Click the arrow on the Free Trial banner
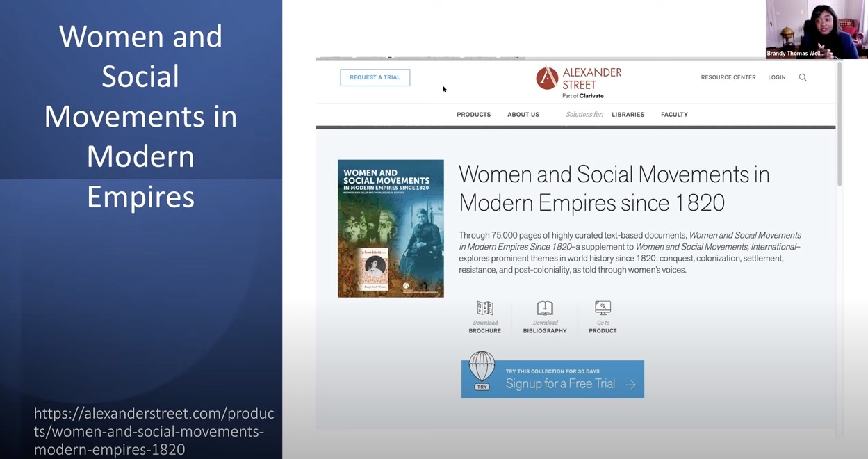Image resolution: width=868 pixels, height=459 pixels. click(630, 385)
